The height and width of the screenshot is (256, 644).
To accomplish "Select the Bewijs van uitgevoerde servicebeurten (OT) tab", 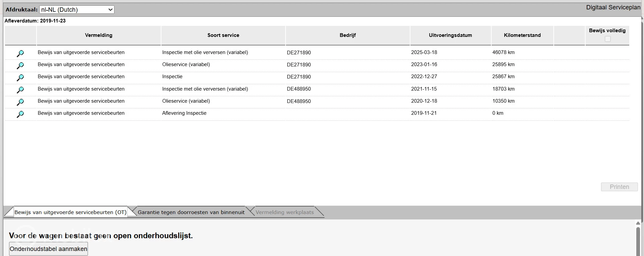I will click(x=70, y=212).
